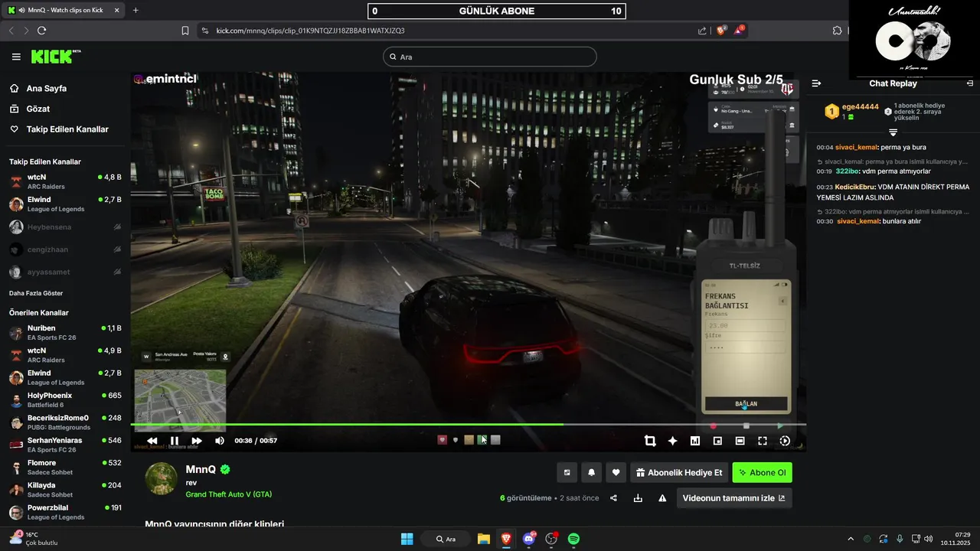
Task: Open Grand Theft Auto V (GTA) category link
Action: (228, 494)
